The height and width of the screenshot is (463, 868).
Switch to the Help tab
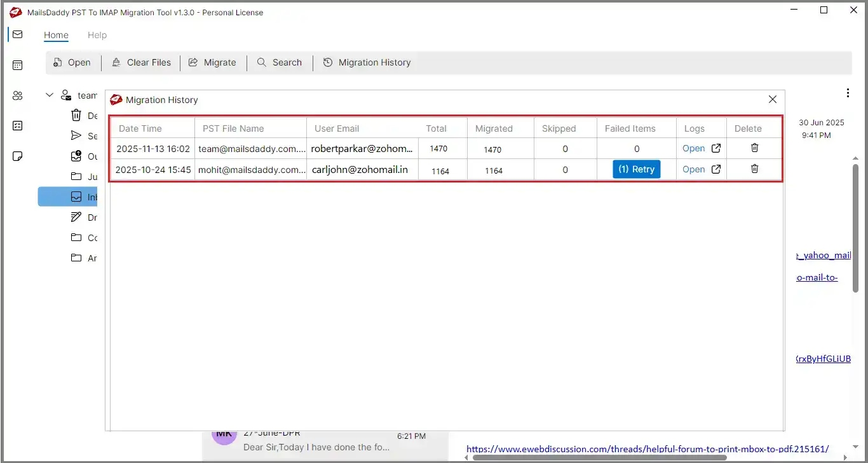pyautogui.click(x=97, y=35)
